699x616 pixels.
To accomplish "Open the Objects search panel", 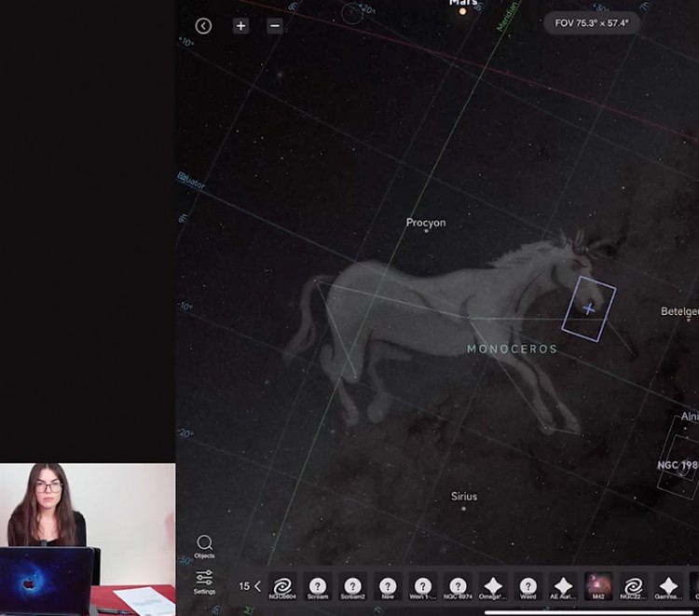I will pyautogui.click(x=204, y=546).
